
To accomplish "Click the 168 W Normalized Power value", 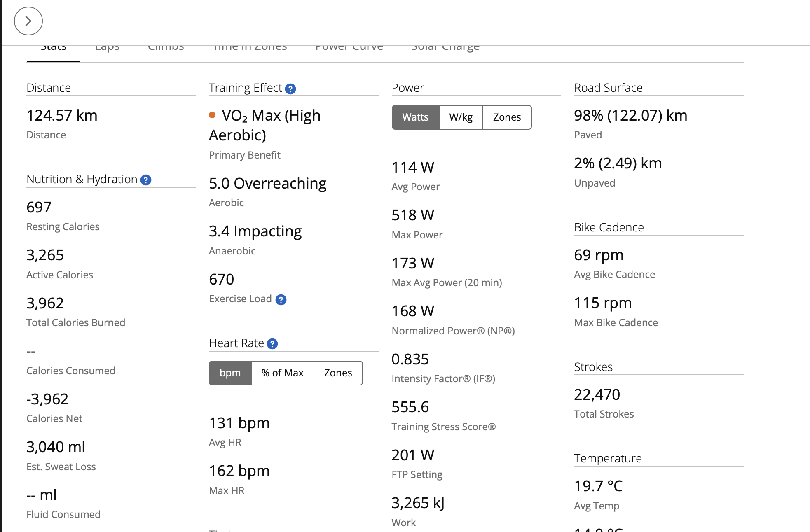I will [413, 311].
